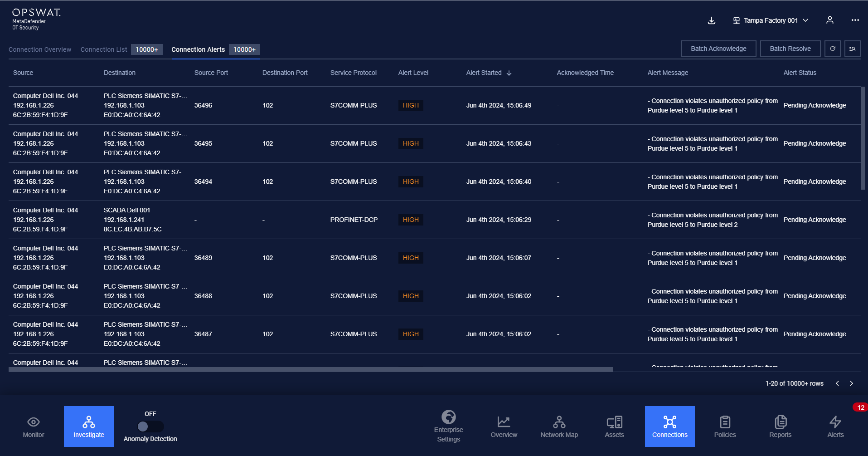Screen dimensions: 868x456
Task: Open the search filter icon
Action: coord(853,49)
